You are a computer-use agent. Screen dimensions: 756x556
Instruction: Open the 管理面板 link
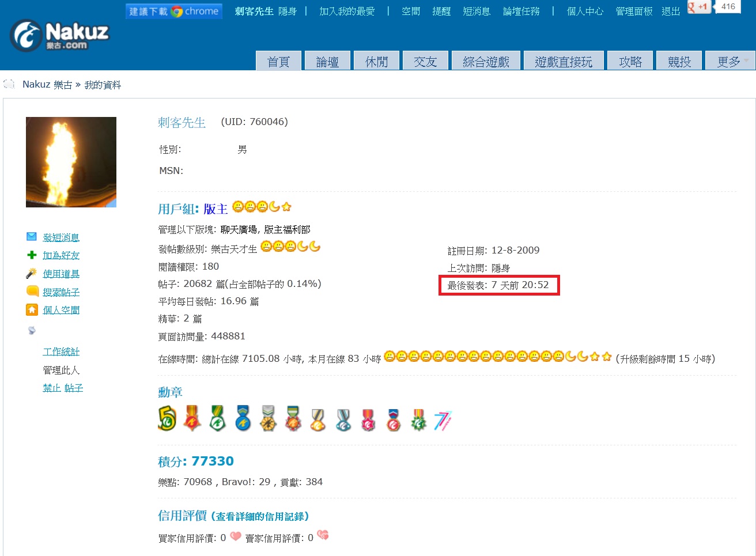(x=634, y=11)
